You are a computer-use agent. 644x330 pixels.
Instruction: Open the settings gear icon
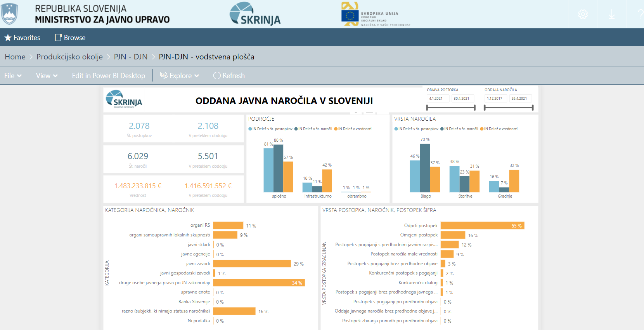pyautogui.click(x=583, y=14)
